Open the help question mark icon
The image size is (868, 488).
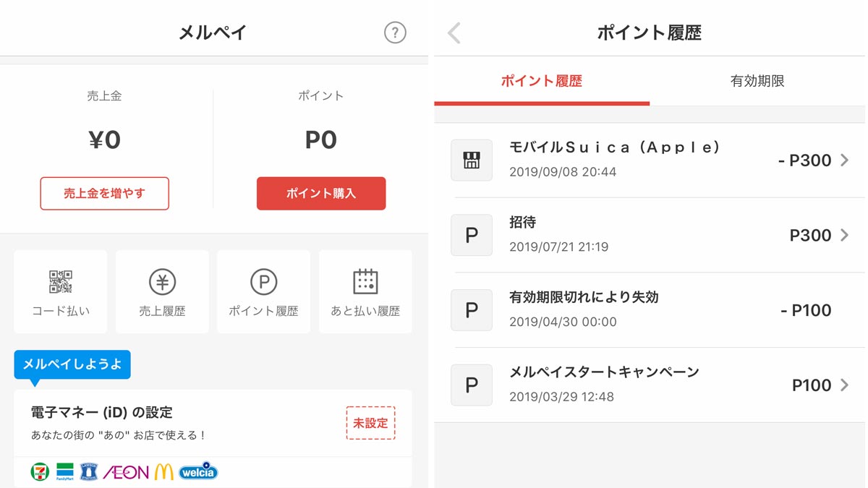[x=395, y=33]
